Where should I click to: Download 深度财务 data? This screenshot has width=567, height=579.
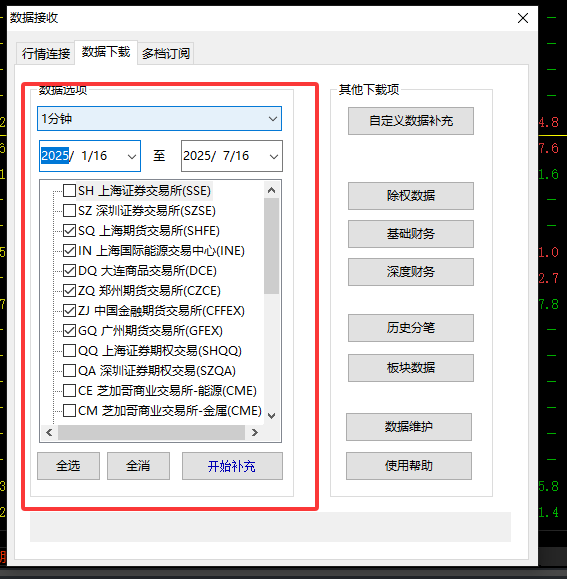(411, 272)
